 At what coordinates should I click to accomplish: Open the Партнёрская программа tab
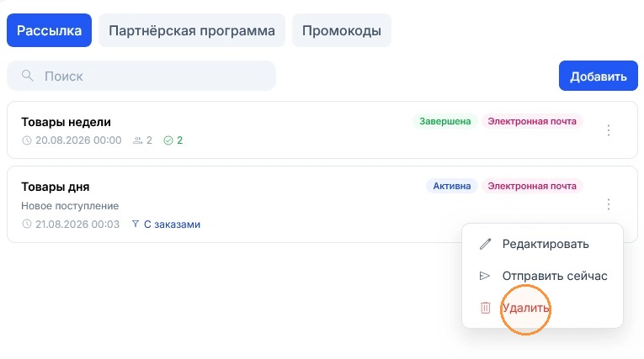(192, 30)
